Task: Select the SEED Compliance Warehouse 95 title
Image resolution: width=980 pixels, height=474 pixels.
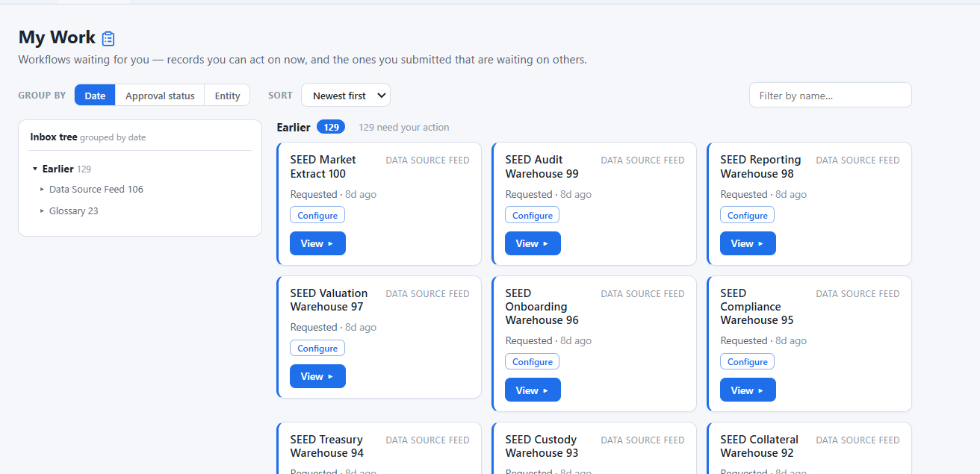Action: [757, 307]
